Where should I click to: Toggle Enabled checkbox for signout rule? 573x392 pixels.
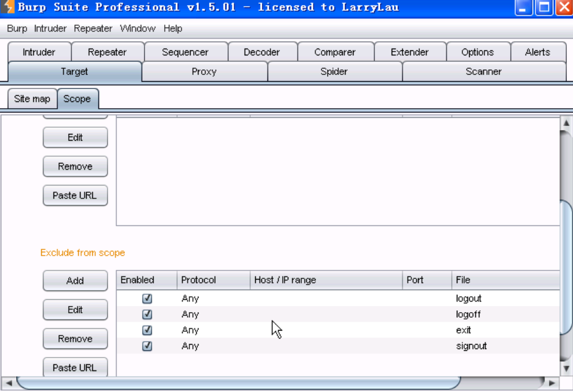pyautogui.click(x=147, y=345)
